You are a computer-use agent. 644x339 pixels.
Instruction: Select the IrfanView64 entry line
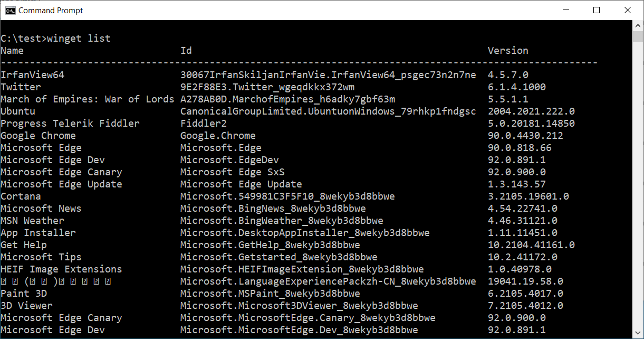[x=32, y=74]
